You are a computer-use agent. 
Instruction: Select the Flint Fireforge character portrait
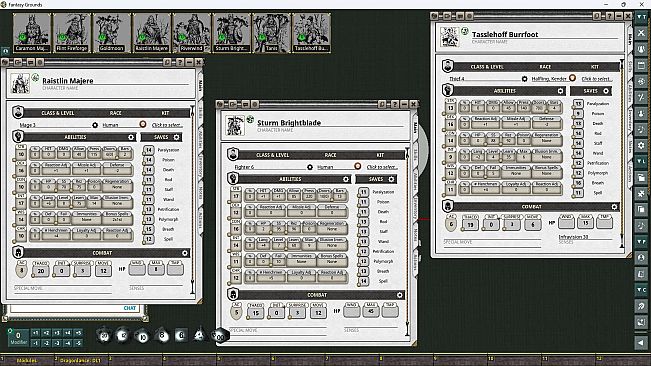[x=72, y=33]
